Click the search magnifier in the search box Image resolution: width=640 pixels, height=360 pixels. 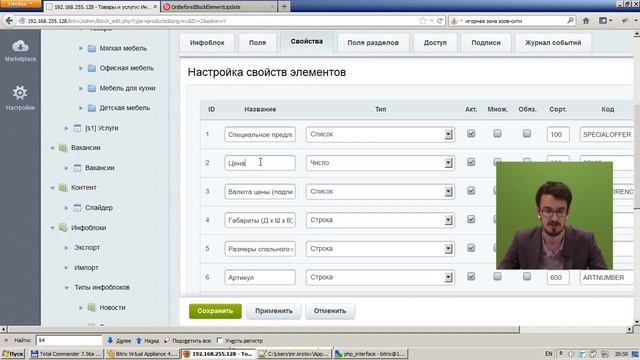click(x=570, y=20)
